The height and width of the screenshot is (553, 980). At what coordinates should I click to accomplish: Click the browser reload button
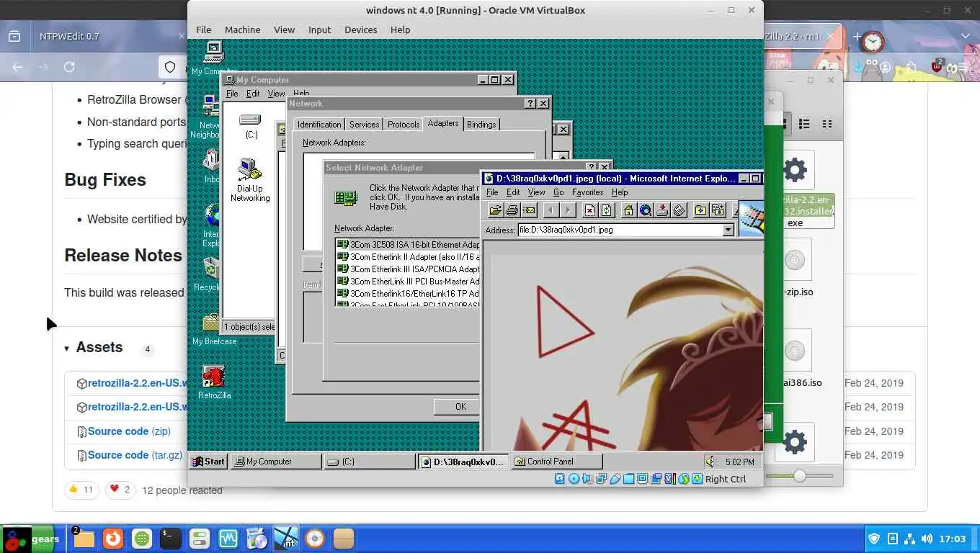(x=69, y=67)
